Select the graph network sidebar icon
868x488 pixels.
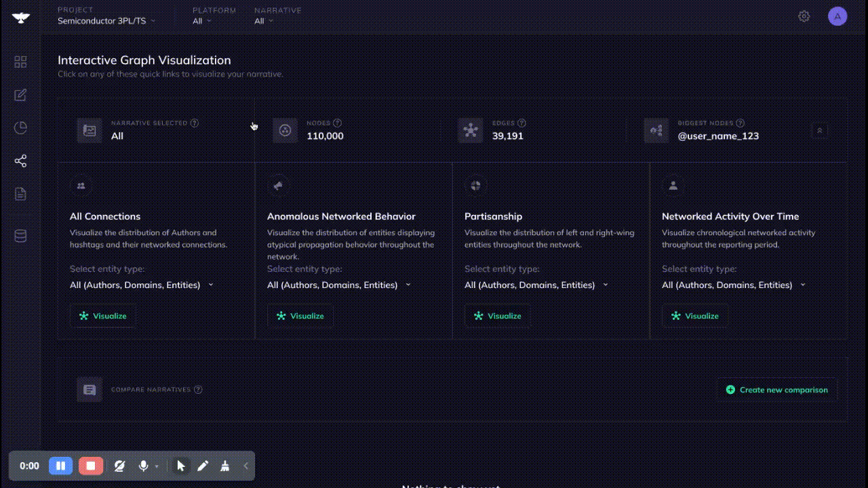tap(20, 161)
